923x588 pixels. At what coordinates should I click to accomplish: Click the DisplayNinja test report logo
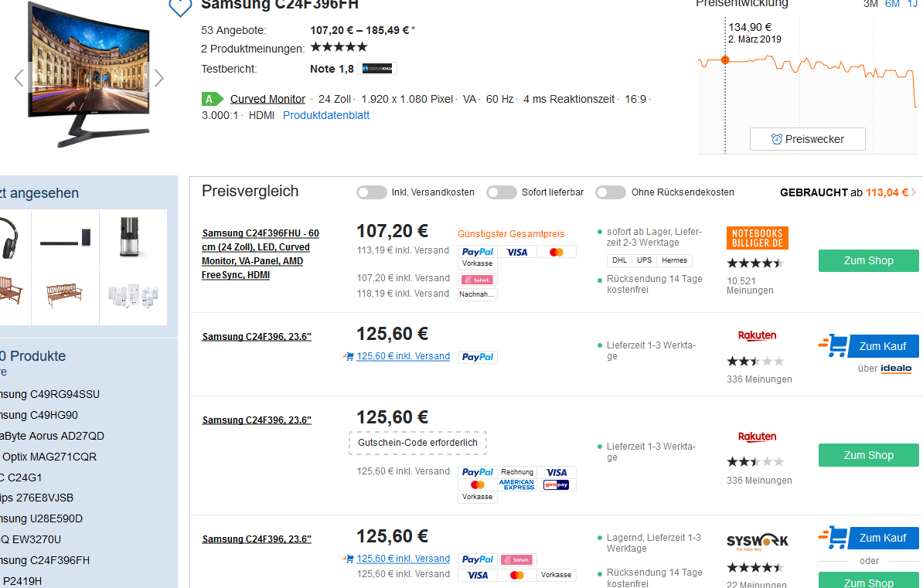coord(378,69)
